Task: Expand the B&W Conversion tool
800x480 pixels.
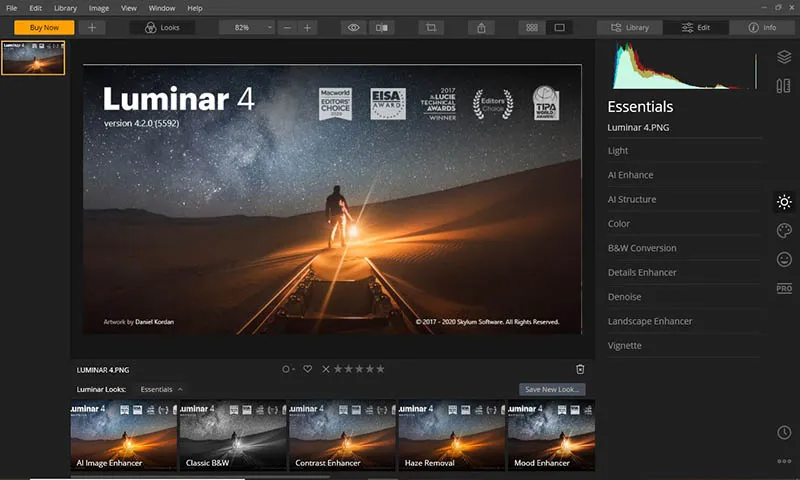Action: 684,248
